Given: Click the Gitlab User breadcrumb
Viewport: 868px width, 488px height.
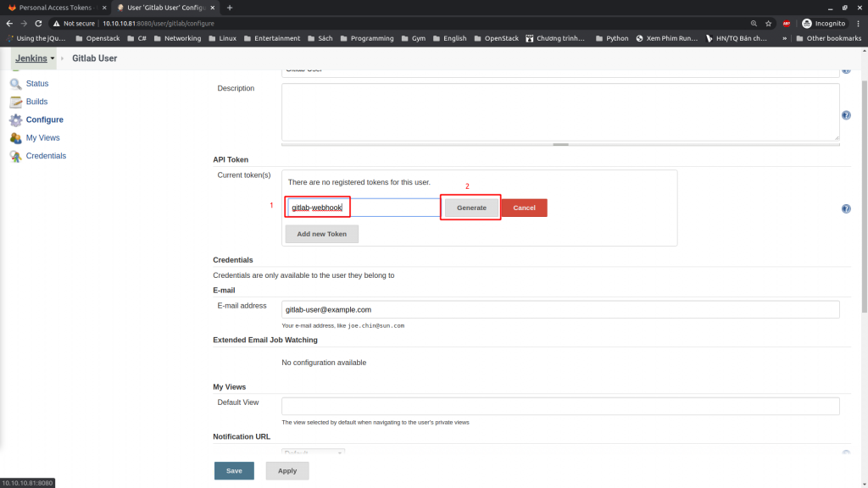Looking at the screenshot, I should [x=95, y=58].
